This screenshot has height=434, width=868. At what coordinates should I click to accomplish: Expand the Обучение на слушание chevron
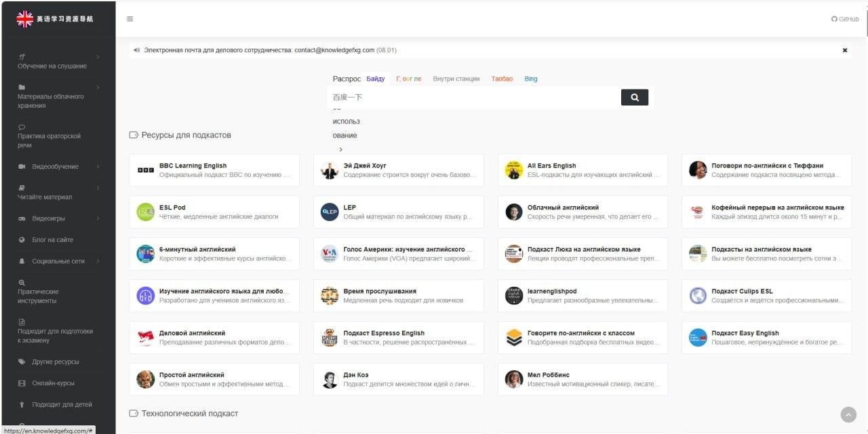98,57
